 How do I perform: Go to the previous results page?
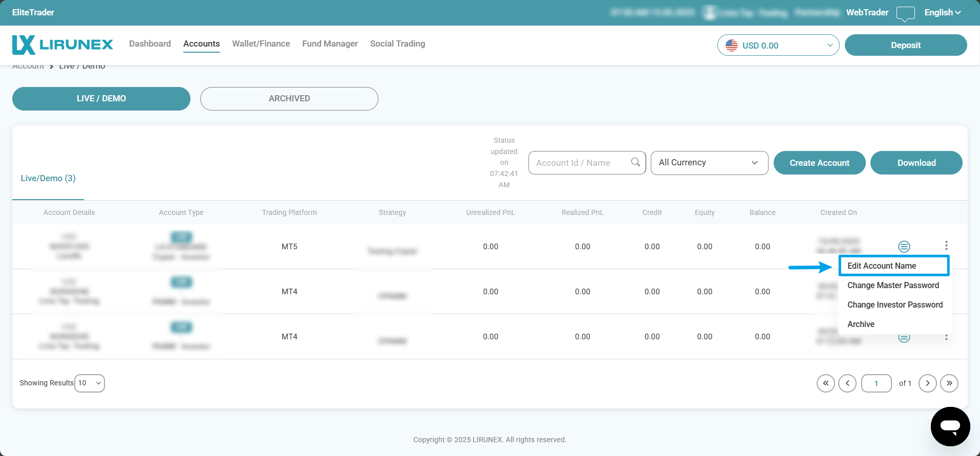(847, 383)
